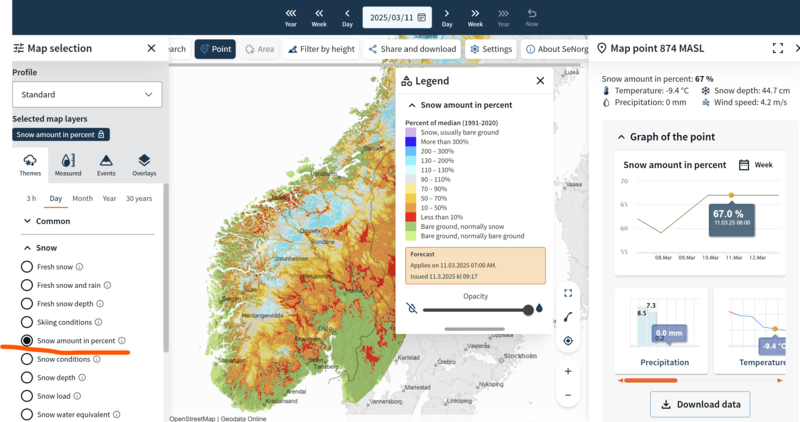Switch to Month time resolution tab
The image size is (800, 422).
point(83,198)
